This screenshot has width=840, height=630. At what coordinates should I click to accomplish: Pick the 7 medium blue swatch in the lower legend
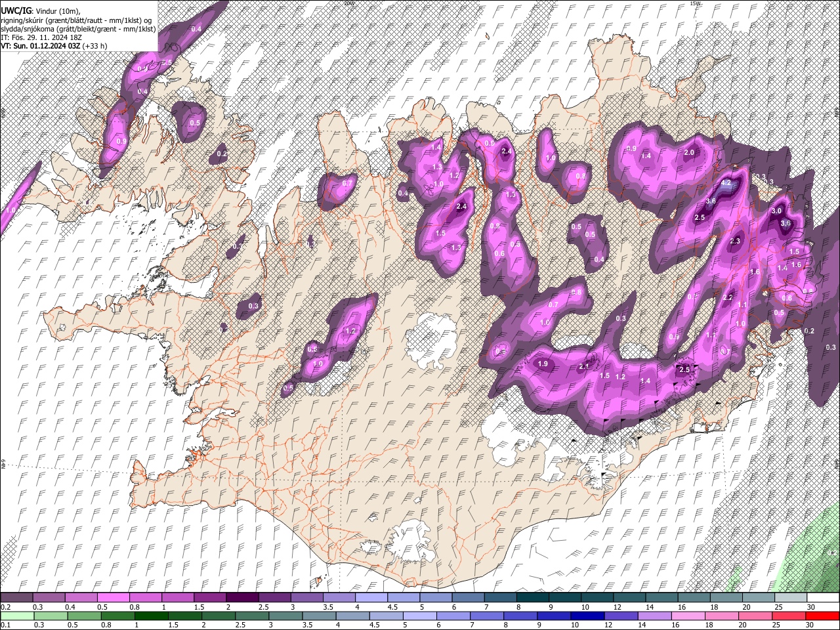tap(487, 616)
